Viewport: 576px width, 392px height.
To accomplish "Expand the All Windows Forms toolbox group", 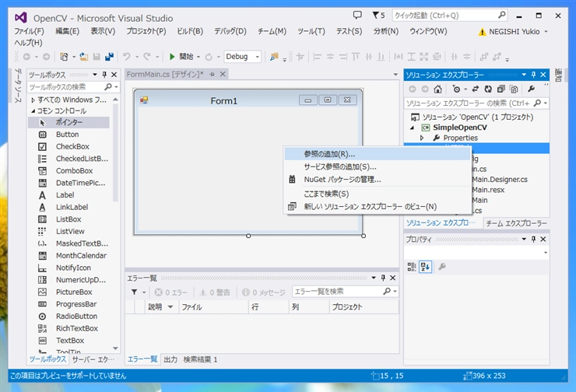I will pos(33,100).
